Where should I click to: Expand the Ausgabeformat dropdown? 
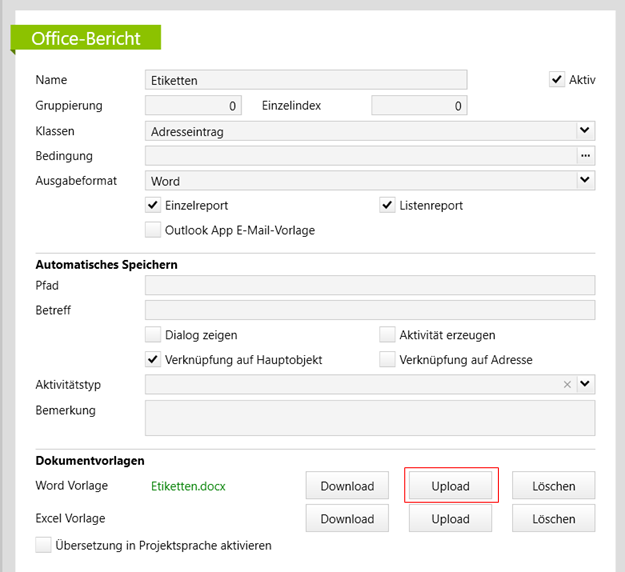[585, 180]
